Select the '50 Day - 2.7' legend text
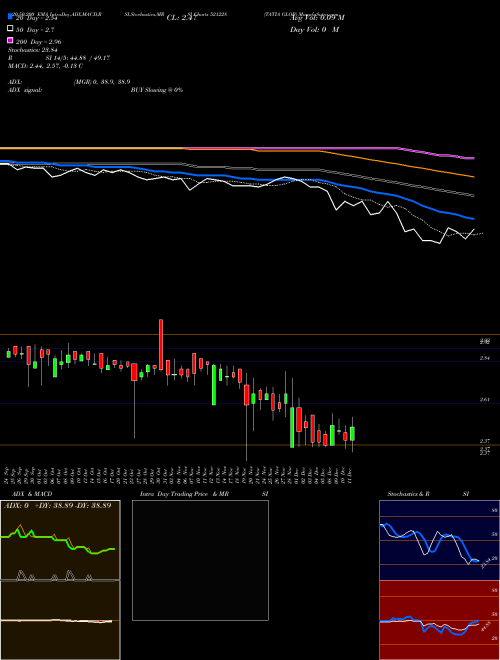 pyautogui.click(x=35, y=30)
